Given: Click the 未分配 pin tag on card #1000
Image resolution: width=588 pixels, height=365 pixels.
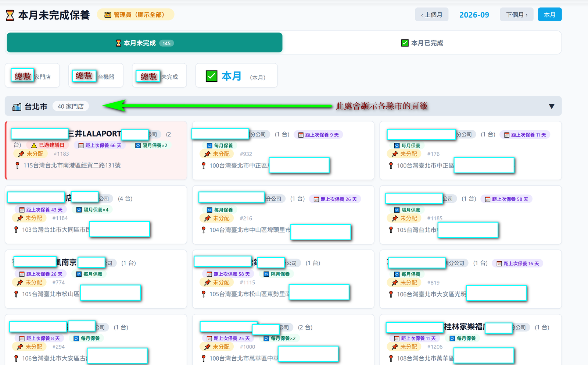Looking at the screenshot, I should (x=217, y=347).
